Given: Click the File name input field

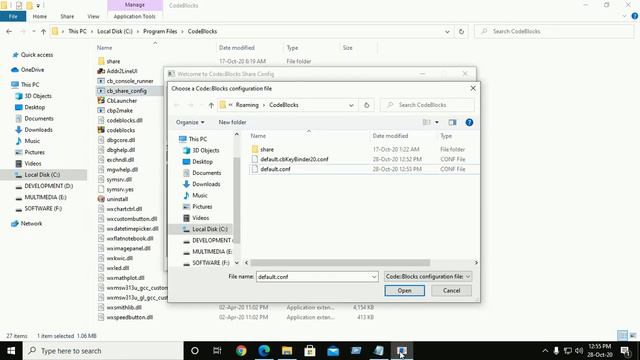Looking at the screenshot, I should [313, 277].
